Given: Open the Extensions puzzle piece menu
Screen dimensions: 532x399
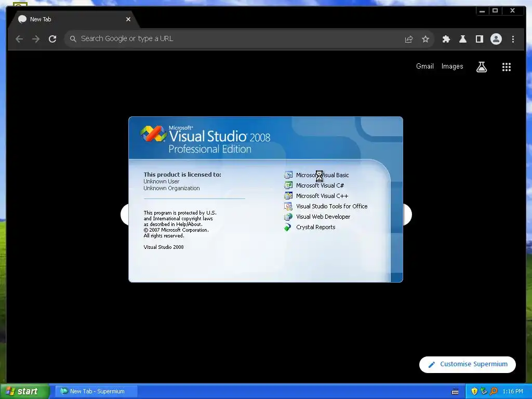Looking at the screenshot, I should [446, 39].
